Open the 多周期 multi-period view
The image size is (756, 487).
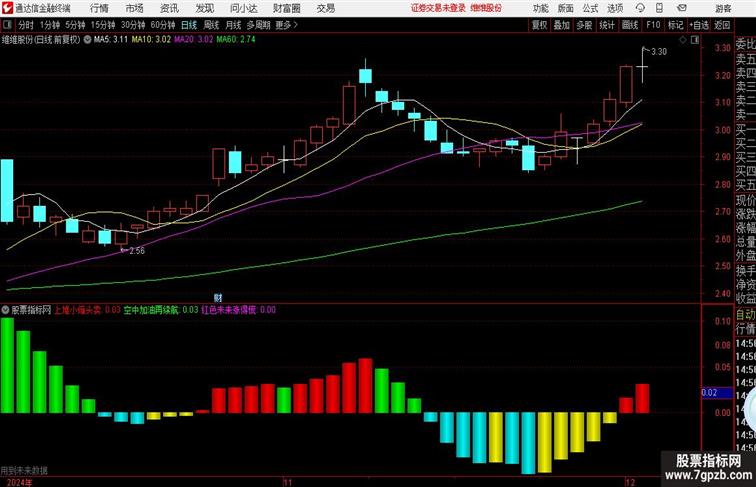258,25
